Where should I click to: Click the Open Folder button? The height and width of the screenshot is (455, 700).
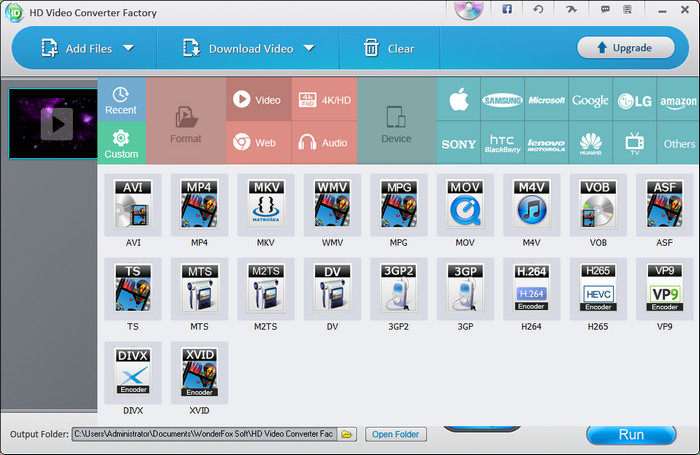point(396,434)
